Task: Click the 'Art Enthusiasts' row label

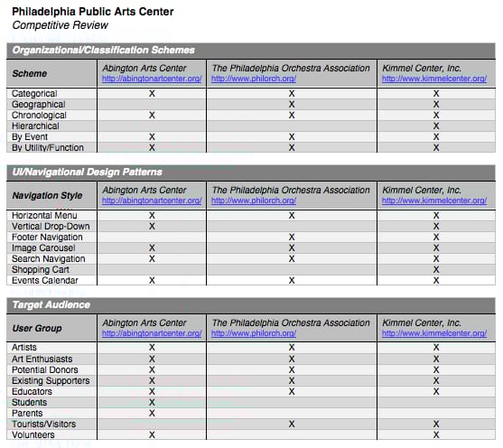Action: point(42,359)
